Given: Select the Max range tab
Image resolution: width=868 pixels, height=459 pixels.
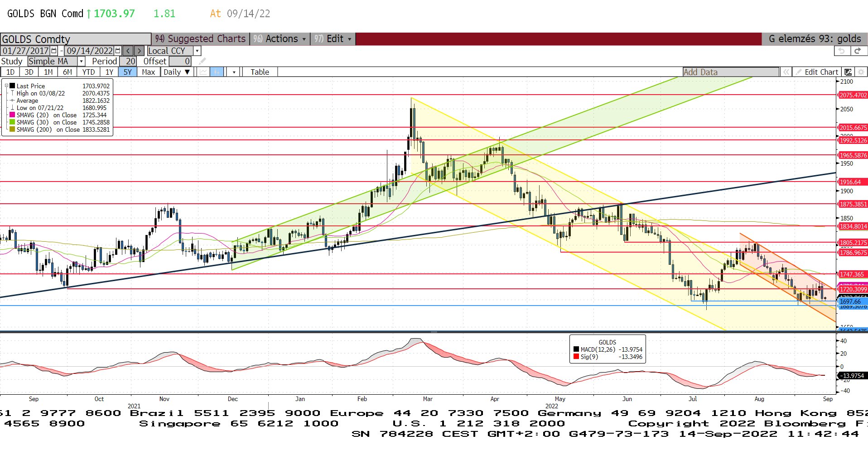Looking at the screenshot, I should click(x=148, y=72).
